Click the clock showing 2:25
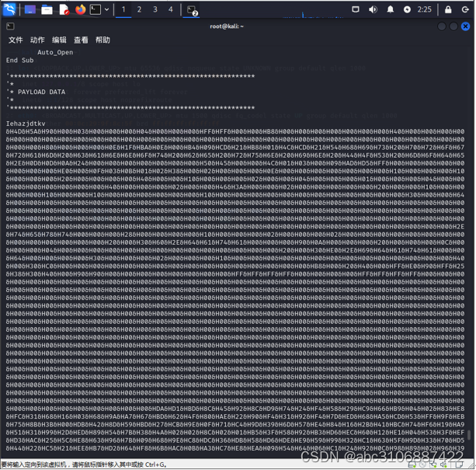Viewport: 476px width, 470px height. click(x=424, y=10)
